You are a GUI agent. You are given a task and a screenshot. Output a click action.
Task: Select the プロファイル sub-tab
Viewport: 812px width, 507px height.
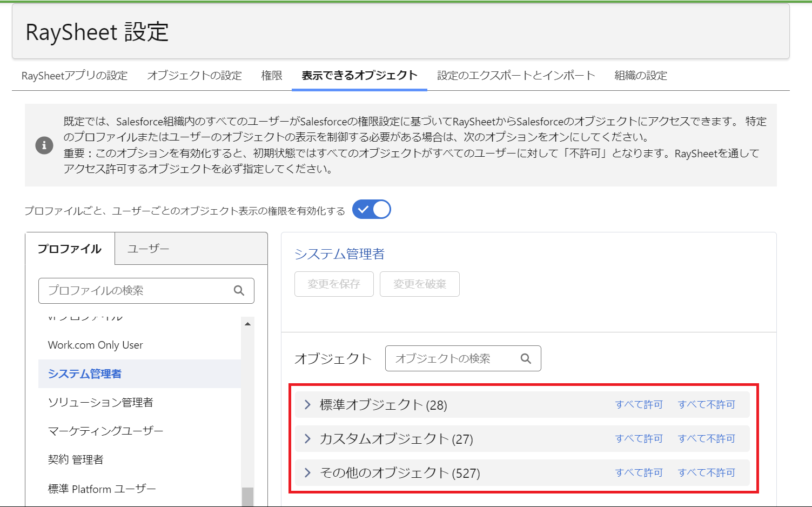click(x=70, y=249)
